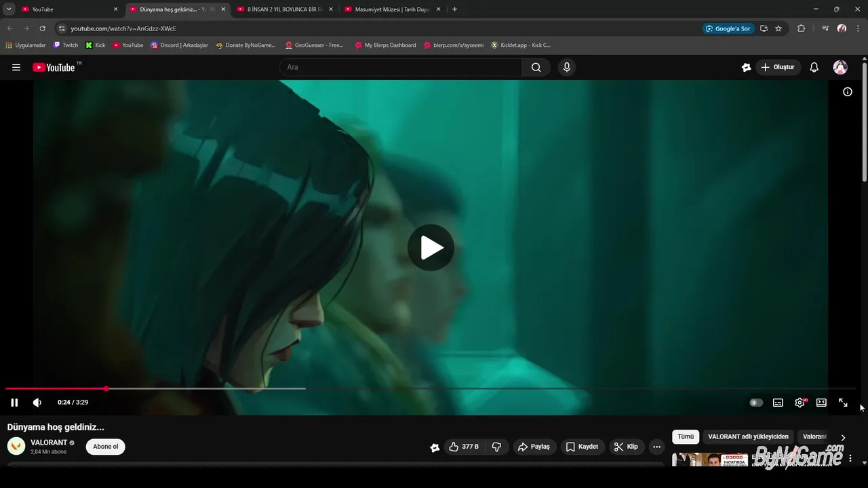Save the video with Kaydet

tap(582, 447)
